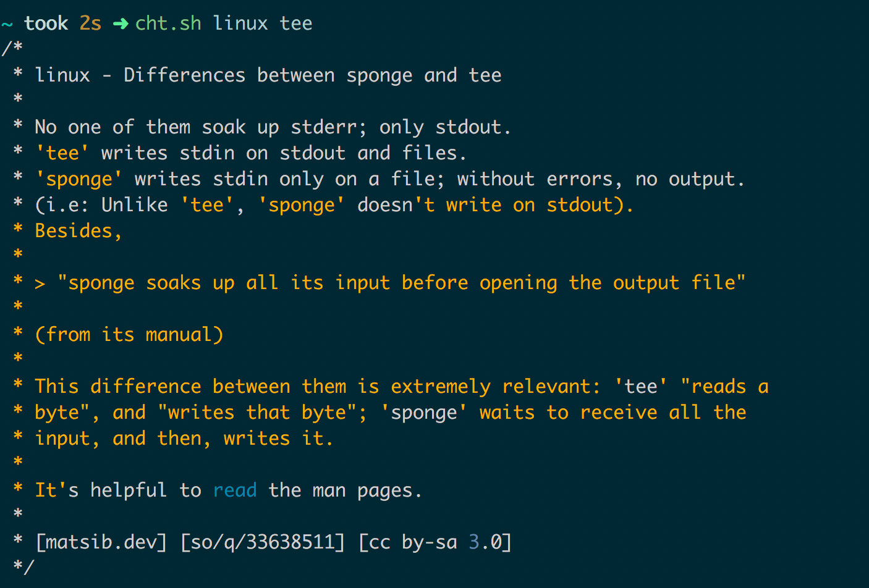The height and width of the screenshot is (588, 869).
Task: Open the [so/q/33638511] Stack Overflow reference
Action: 263,542
